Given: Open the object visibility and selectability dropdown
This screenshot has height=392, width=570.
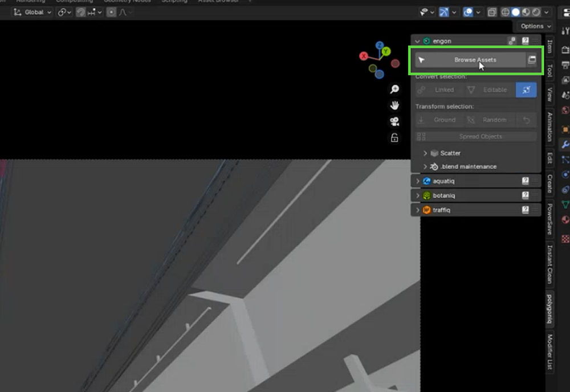Looking at the screenshot, I should point(427,13).
